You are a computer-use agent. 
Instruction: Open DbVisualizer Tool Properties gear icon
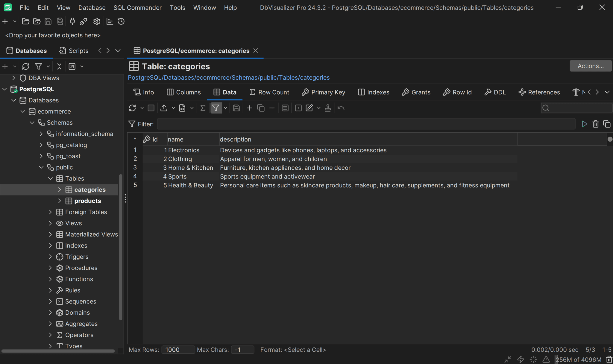point(96,21)
